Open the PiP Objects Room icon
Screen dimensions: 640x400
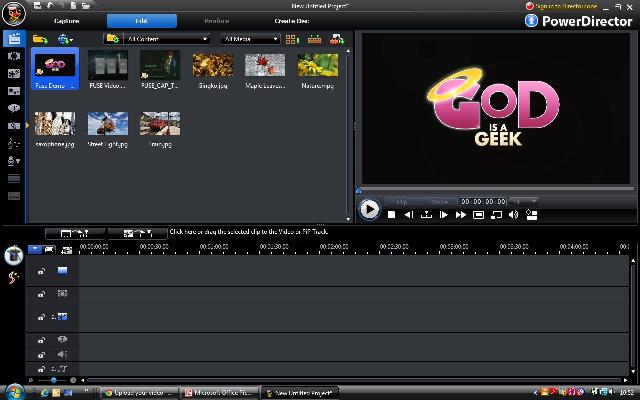click(14, 73)
